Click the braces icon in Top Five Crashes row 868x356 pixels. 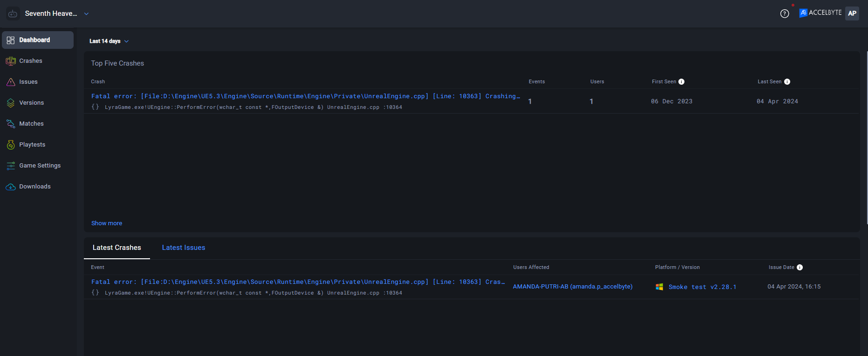[x=95, y=107]
